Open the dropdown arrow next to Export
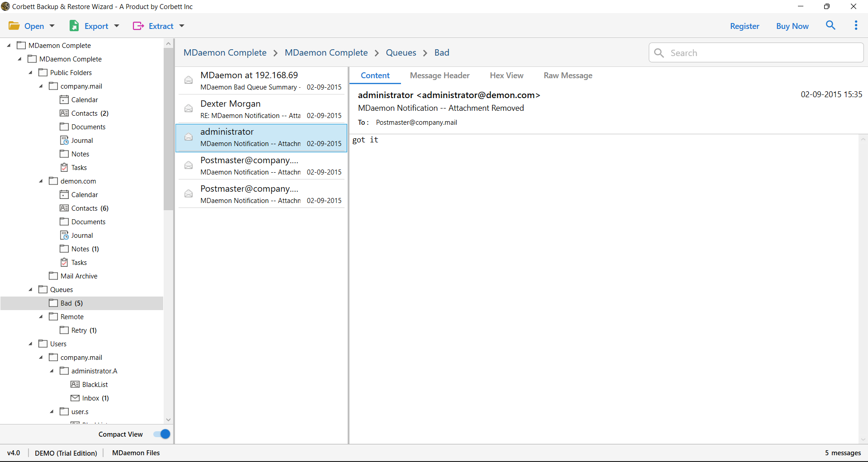868x462 pixels. click(117, 26)
